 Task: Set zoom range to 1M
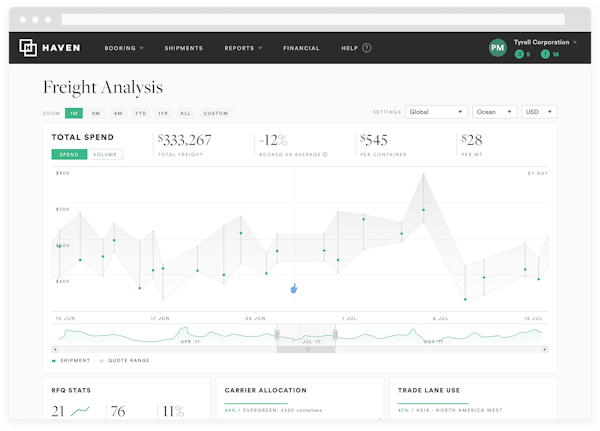(x=74, y=113)
